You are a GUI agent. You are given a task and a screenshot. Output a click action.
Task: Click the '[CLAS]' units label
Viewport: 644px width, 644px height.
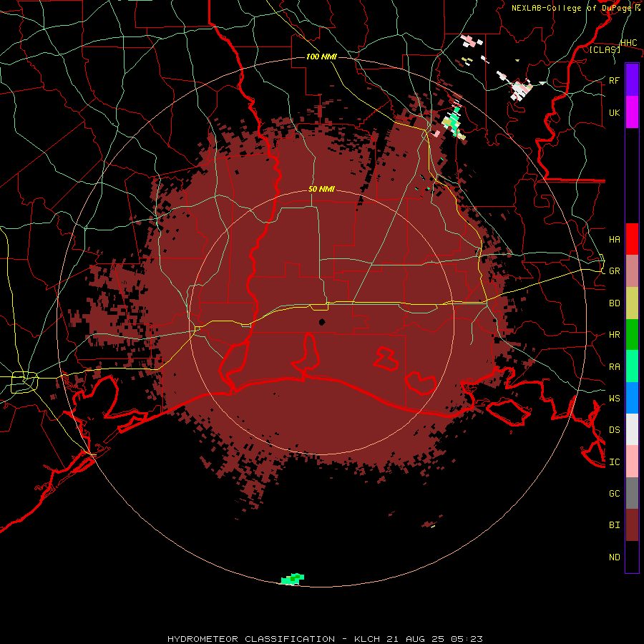coord(605,49)
